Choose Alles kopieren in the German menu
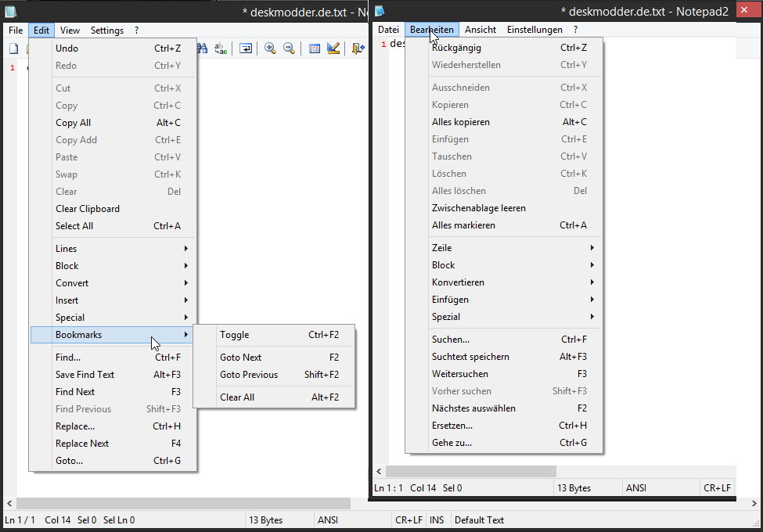This screenshot has height=532, width=763. [504, 122]
